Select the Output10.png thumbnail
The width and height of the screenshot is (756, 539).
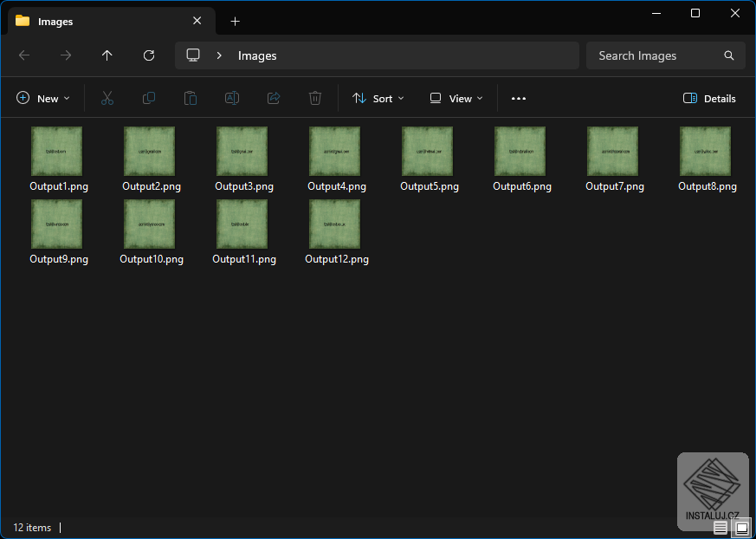(149, 224)
